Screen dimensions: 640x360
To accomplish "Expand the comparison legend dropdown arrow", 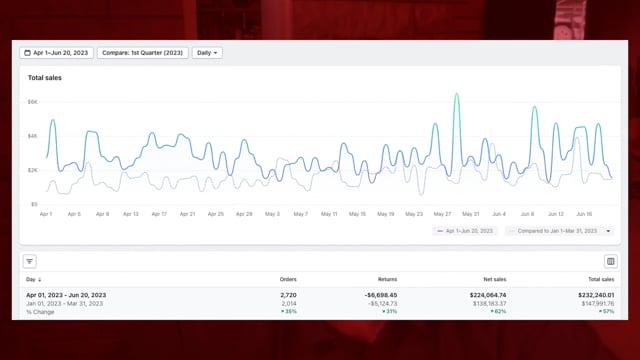I will [608, 231].
